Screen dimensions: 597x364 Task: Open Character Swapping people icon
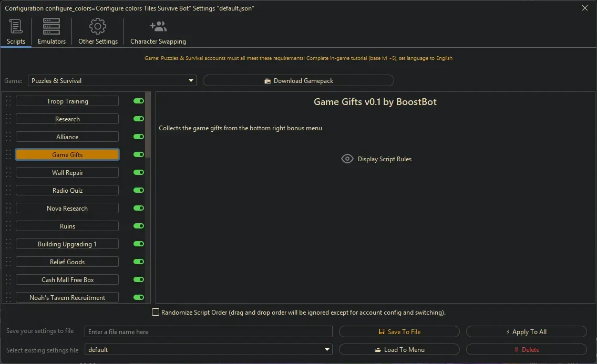coord(158,26)
